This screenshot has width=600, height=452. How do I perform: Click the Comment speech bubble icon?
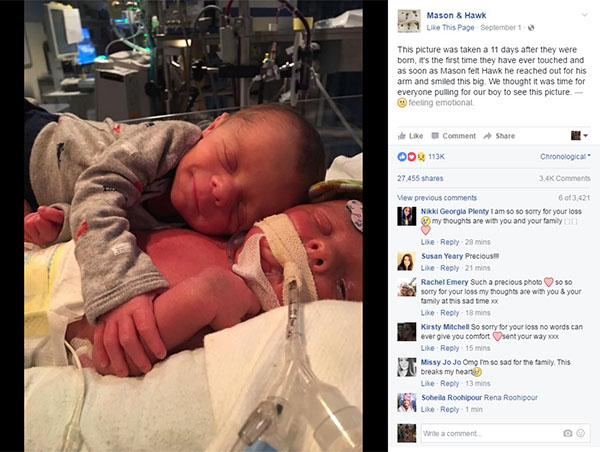435,135
